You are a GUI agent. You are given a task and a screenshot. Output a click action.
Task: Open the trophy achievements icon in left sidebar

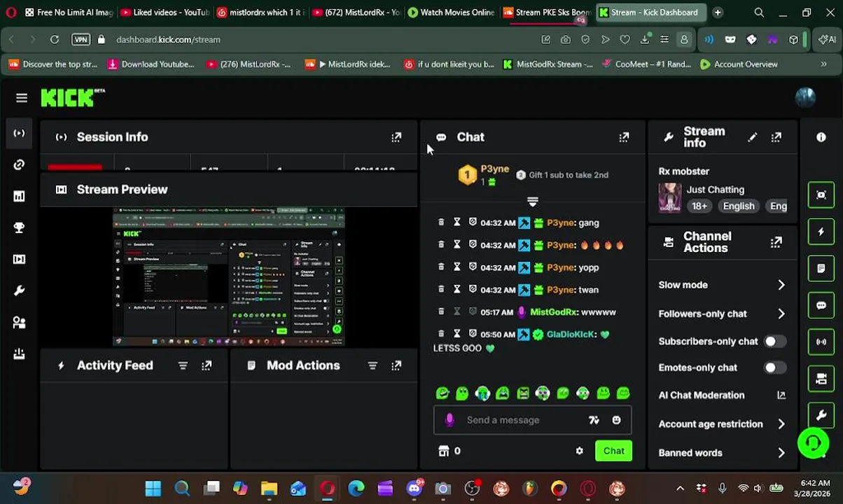(x=19, y=227)
